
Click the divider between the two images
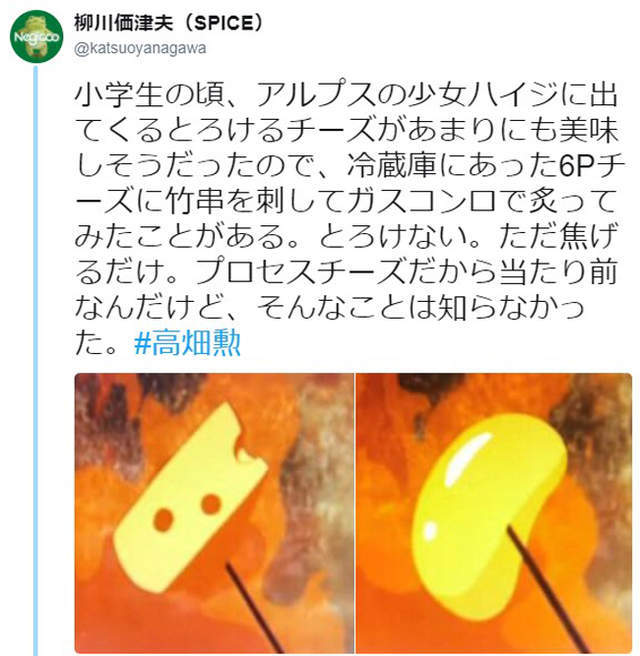click(355, 512)
